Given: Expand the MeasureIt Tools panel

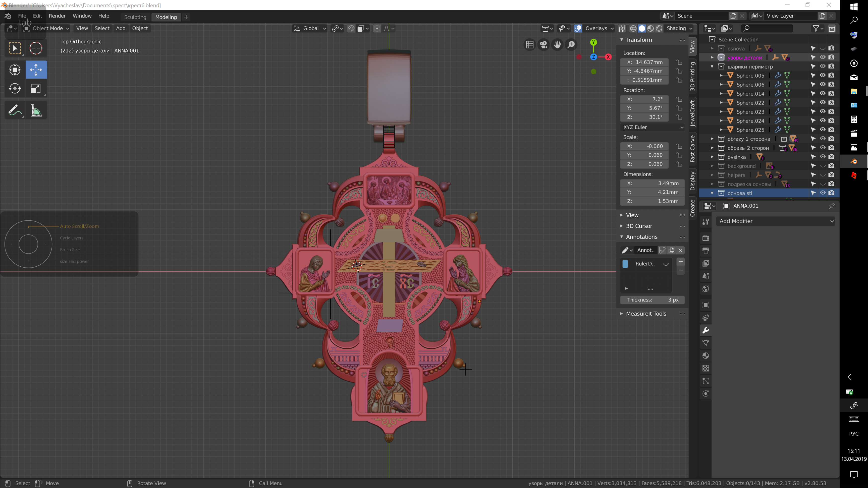Looking at the screenshot, I should [x=646, y=314].
